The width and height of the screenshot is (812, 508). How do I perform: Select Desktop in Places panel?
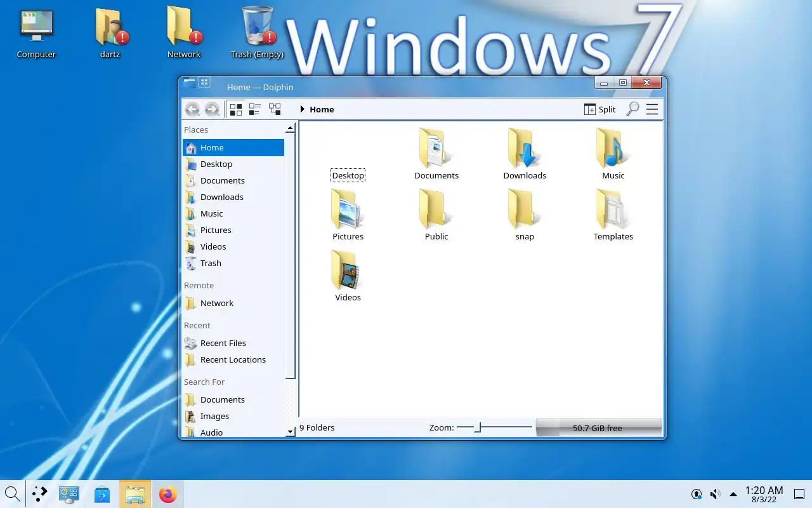(x=233, y=164)
